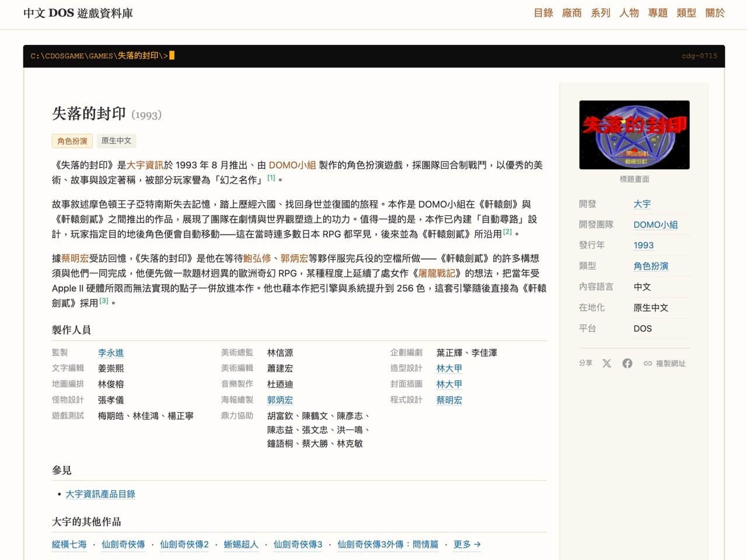Click the path segment 失落的封印 in the DOS prompt bar

(138, 56)
